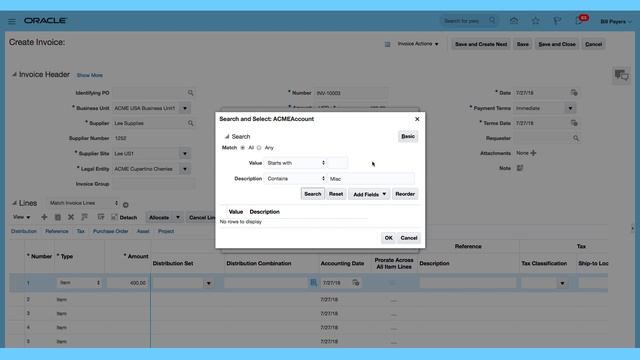The height and width of the screenshot is (360, 640).
Task: Open the Watchlist flag icon
Action: coord(557,20)
